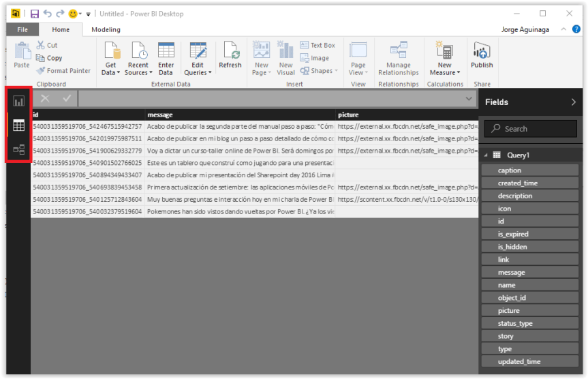Collapse the Query1 table tree

486,155
